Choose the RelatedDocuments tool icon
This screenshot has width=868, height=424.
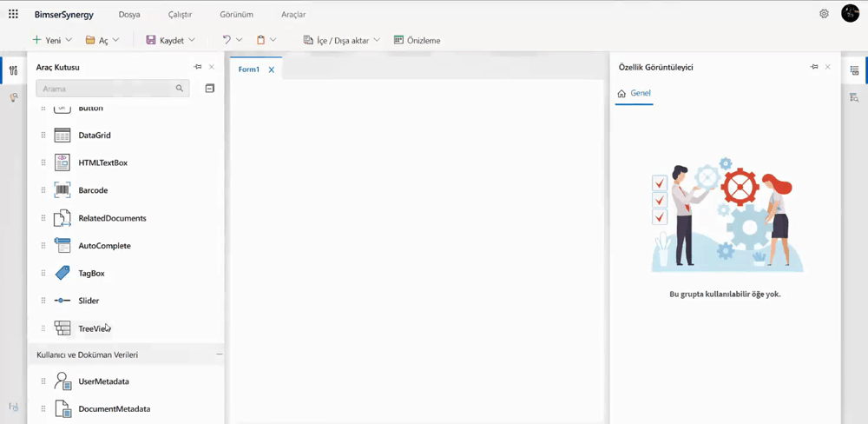point(62,218)
